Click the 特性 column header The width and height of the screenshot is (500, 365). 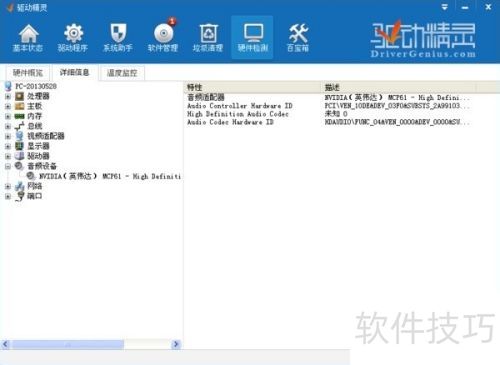click(x=252, y=87)
